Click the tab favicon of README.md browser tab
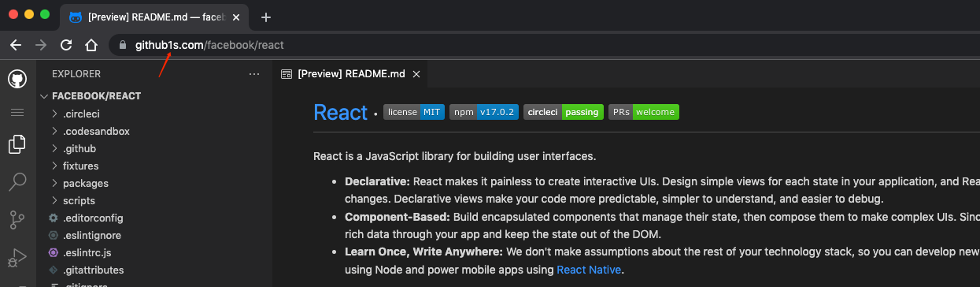Viewport: 980px width, 287px height. tap(76, 17)
